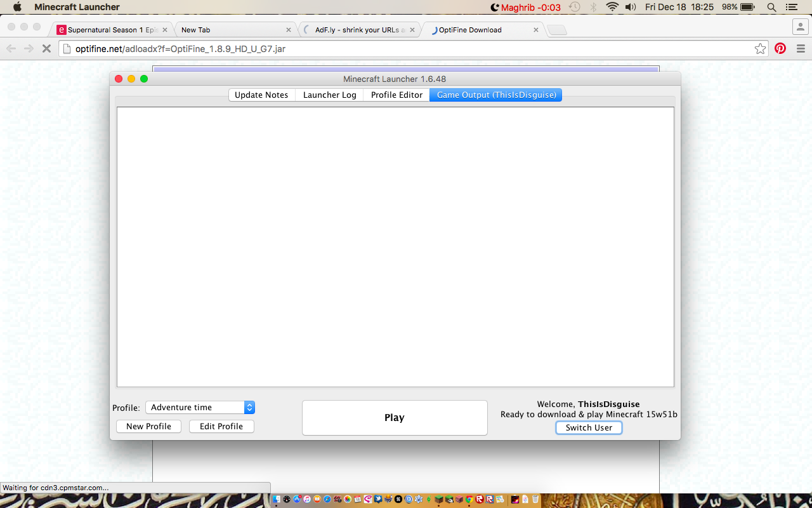Screen dimensions: 812x508
Task: Select the Profile Editor tab
Action: [x=396, y=95]
